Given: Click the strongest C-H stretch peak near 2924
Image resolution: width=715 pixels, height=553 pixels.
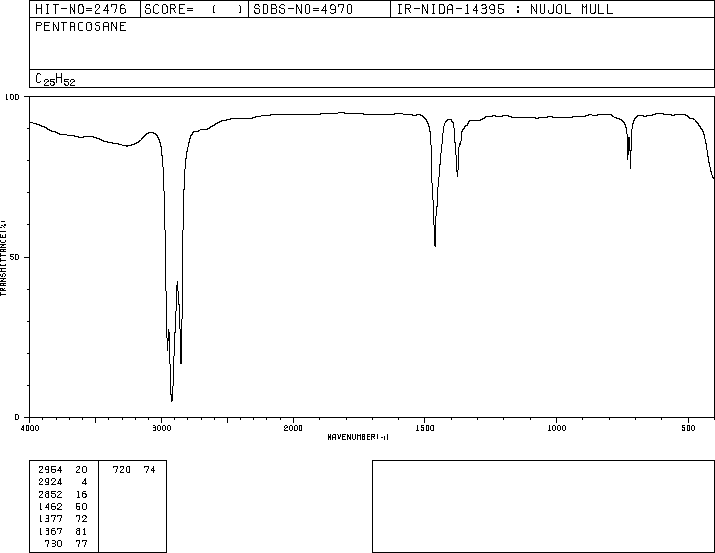Looking at the screenshot, I should [172, 400].
